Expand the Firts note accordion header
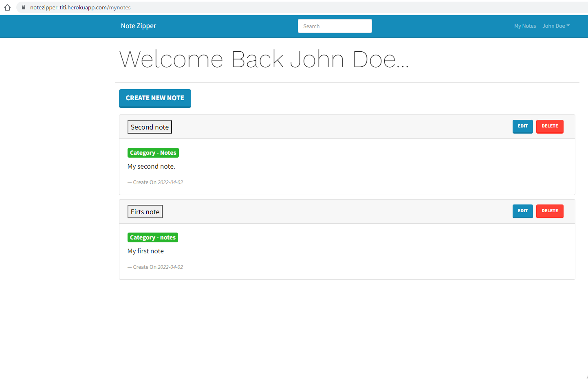The height and width of the screenshot is (380, 588). 145,211
